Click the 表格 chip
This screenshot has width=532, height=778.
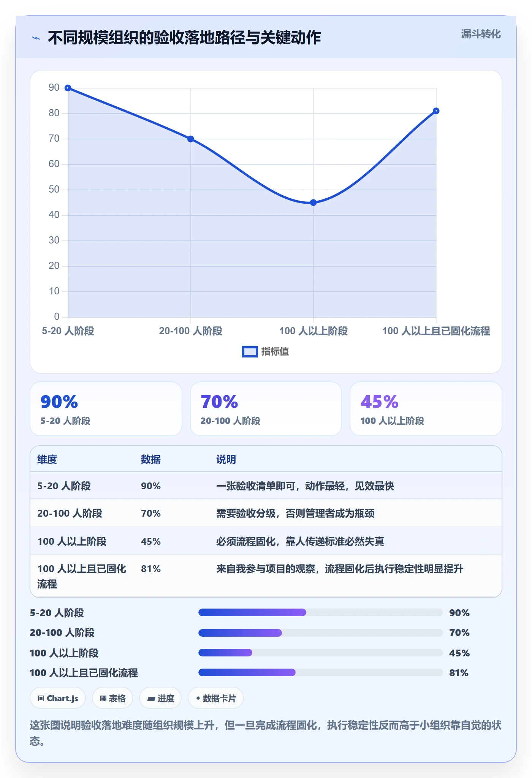(x=112, y=698)
